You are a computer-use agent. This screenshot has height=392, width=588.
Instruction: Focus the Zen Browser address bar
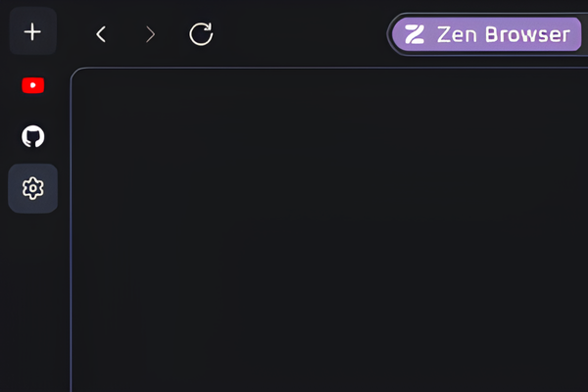[487, 34]
